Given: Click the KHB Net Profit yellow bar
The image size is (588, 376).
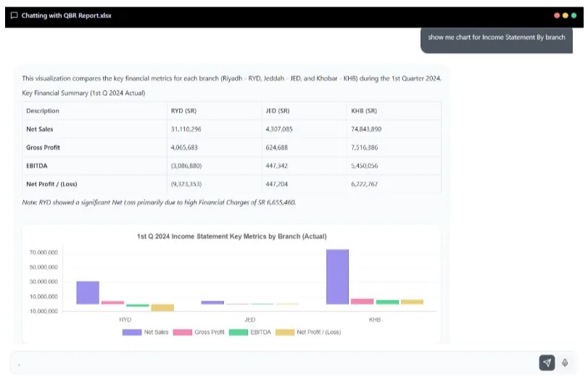Looking at the screenshot, I should [x=412, y=302].
